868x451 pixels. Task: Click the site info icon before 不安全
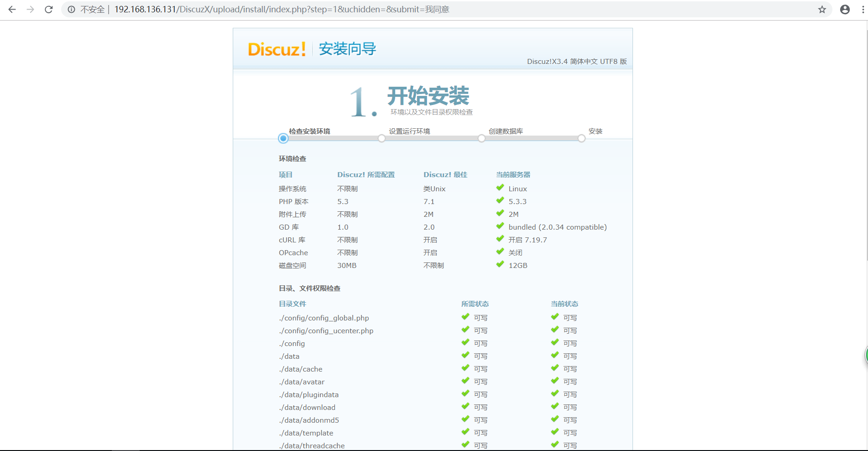tap(72, 9)
